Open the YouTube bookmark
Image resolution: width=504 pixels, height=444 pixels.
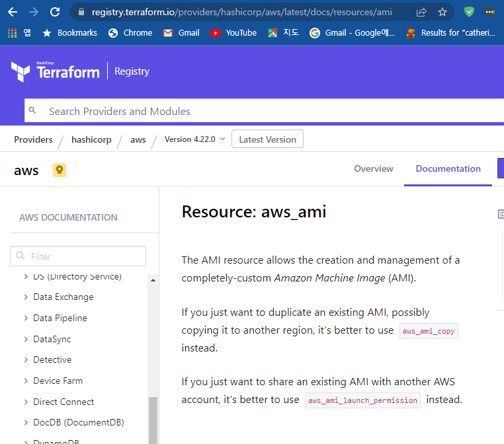(233, 33)
